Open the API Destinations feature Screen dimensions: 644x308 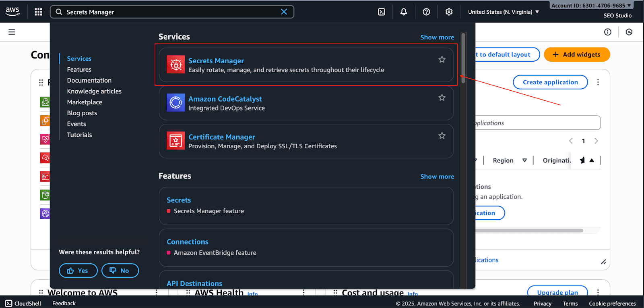click(x=194, y=283)
